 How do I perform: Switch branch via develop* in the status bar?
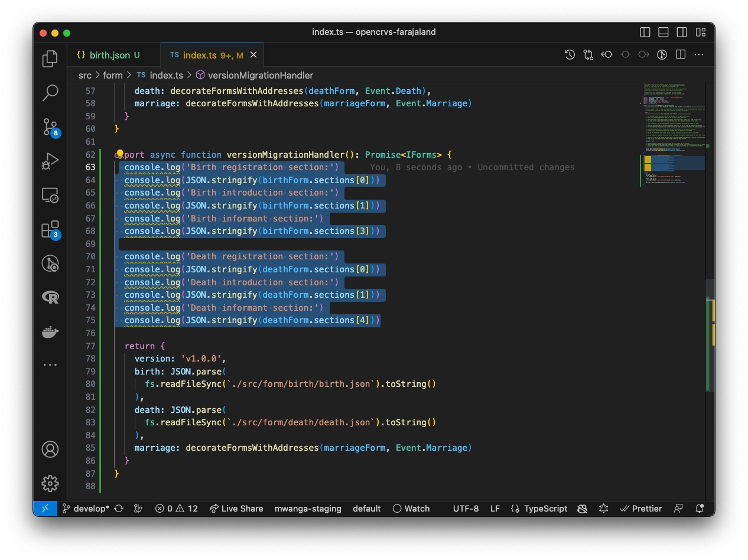[x=86, y=509]
